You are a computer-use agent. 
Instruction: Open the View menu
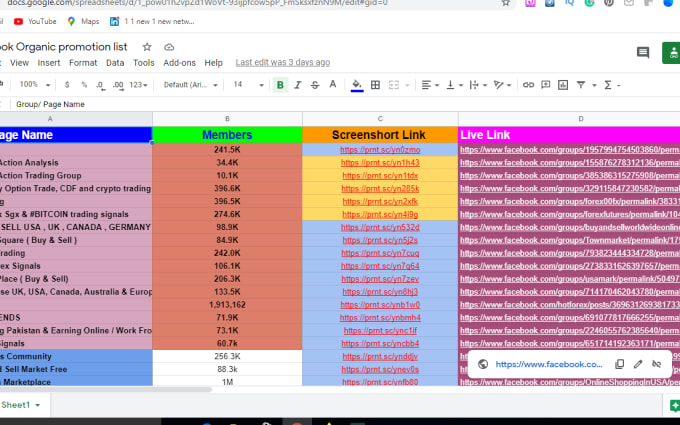click(20, 63)
